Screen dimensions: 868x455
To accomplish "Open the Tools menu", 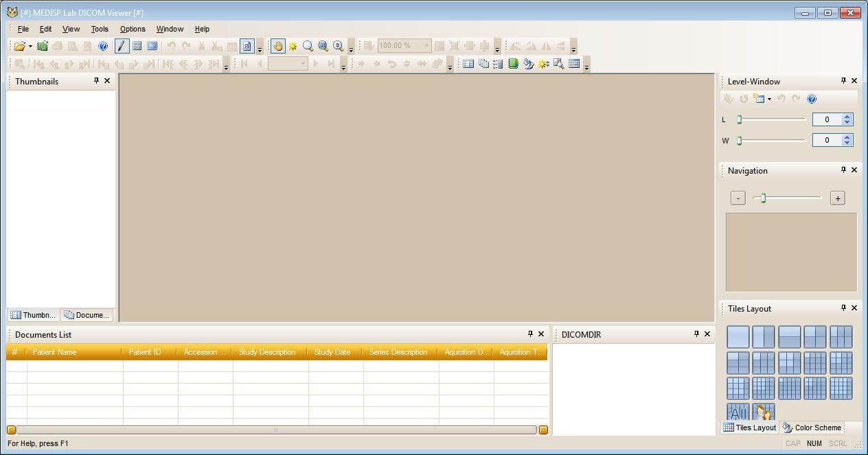I will 100,29.
